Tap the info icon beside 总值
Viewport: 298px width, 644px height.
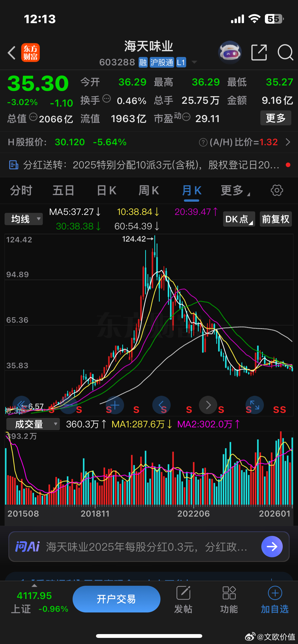[33, 117]
